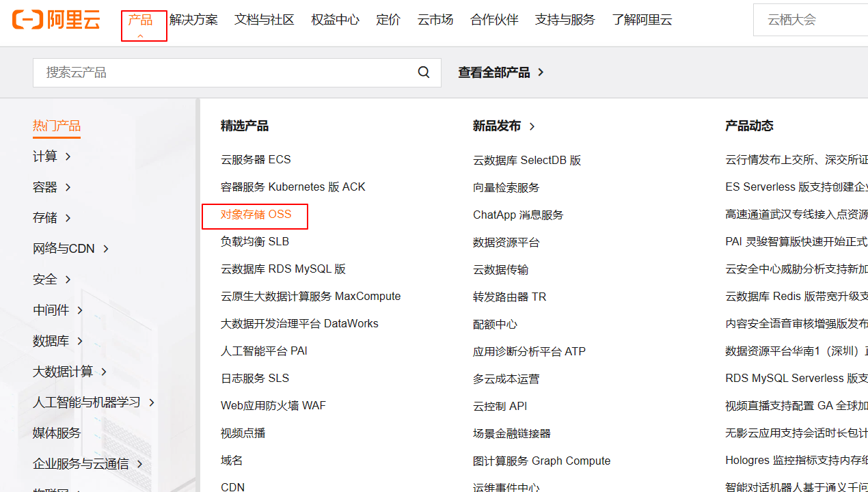This screenshot has height=492, width=868.
Task: Select 媒体服务 in the sidebar
Action: click(57, 433)
